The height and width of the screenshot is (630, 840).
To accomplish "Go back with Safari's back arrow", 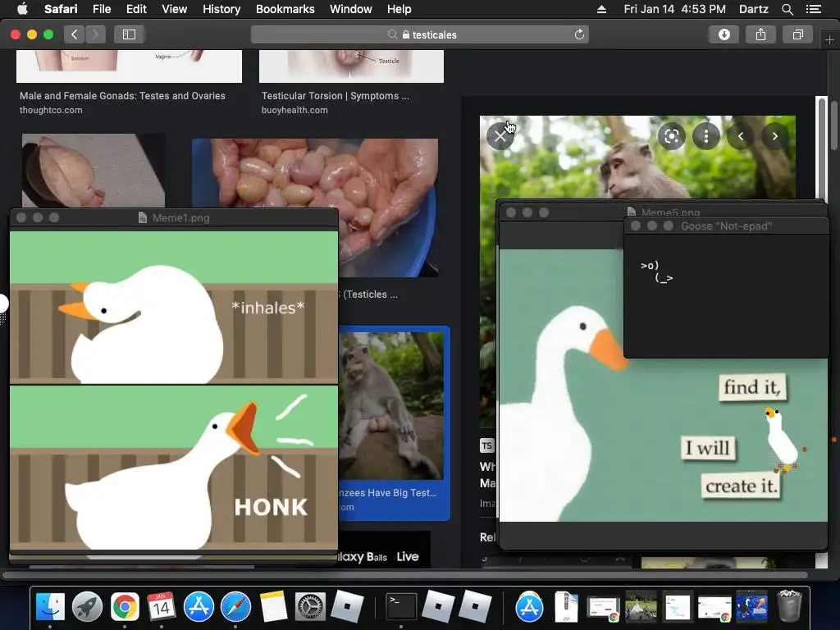I will click(x=75, y=34).
